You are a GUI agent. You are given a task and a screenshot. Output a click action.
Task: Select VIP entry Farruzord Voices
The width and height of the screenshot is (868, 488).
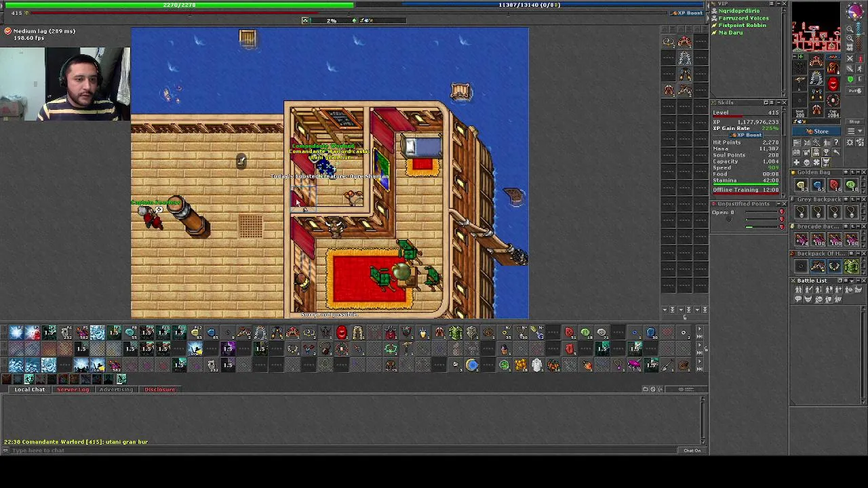[743, 18]
